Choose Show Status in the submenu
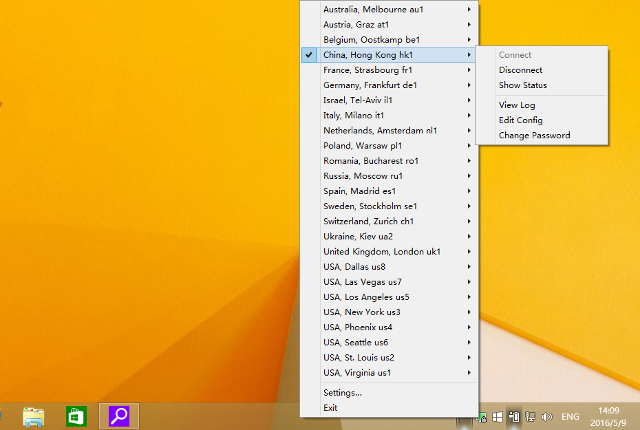This screenshot has height=430, width=640. [522, 85]
